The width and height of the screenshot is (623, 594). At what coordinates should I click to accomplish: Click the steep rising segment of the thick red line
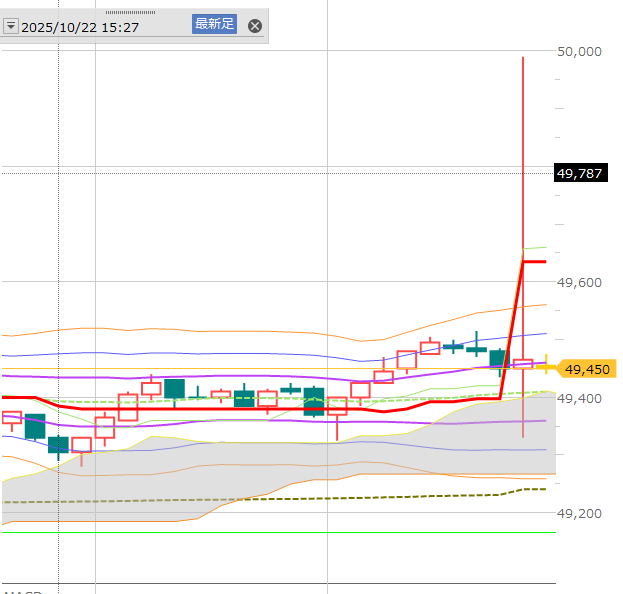511,330
